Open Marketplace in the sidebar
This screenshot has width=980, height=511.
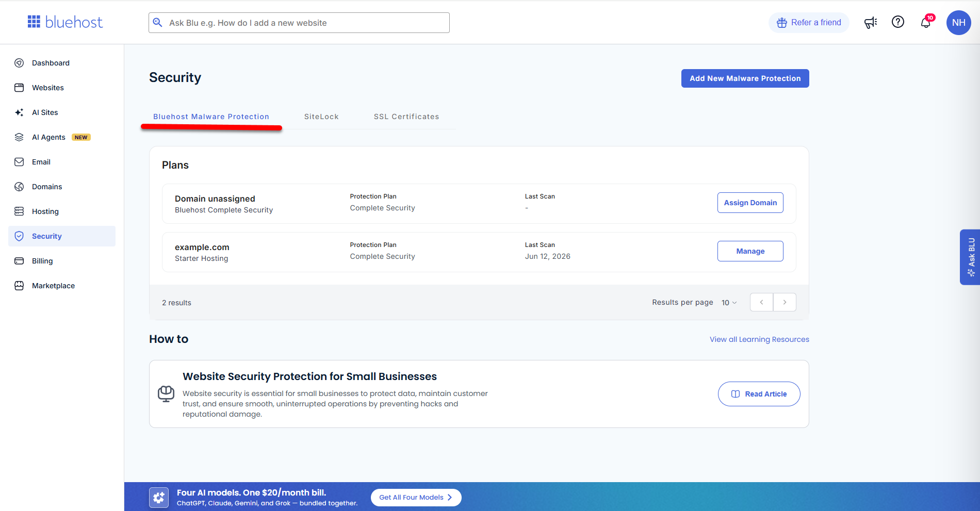62,286
